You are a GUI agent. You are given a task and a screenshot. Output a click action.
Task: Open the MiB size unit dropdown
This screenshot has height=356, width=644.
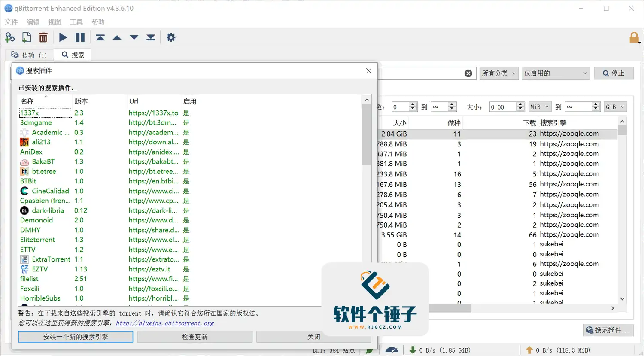[x=540, y=107]
